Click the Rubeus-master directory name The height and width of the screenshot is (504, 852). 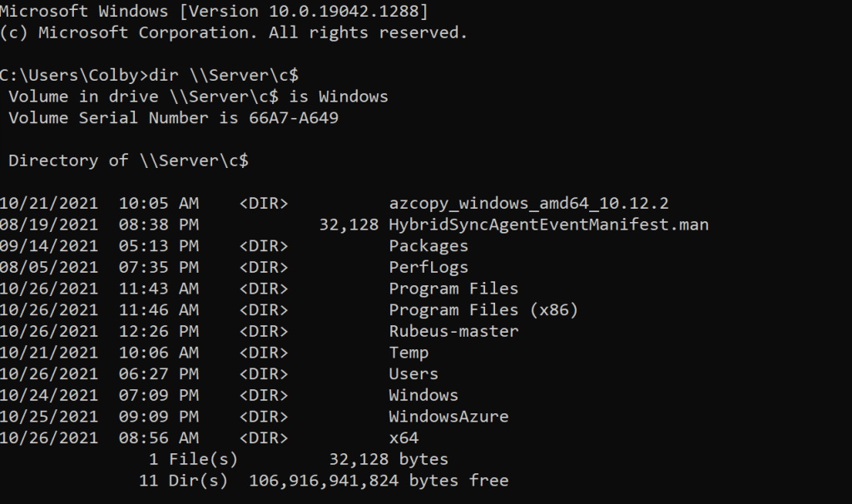tap(453, 331)
